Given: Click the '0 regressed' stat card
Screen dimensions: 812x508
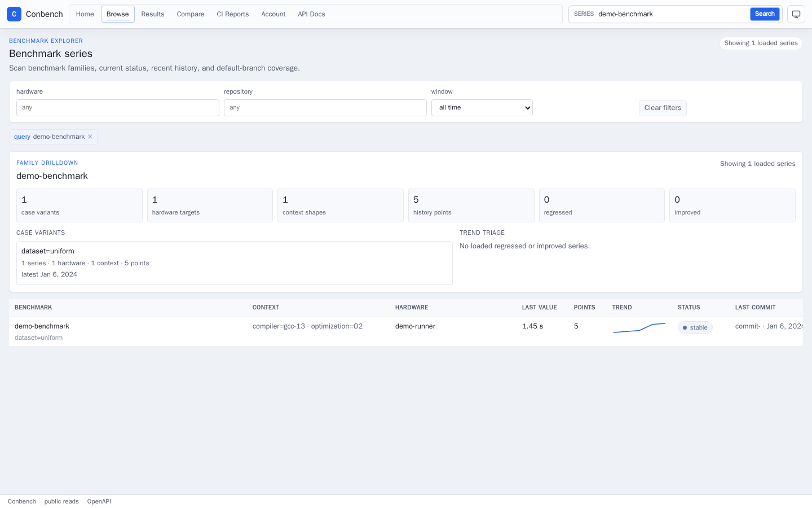Looking at the screenshot, I should 602,205.
